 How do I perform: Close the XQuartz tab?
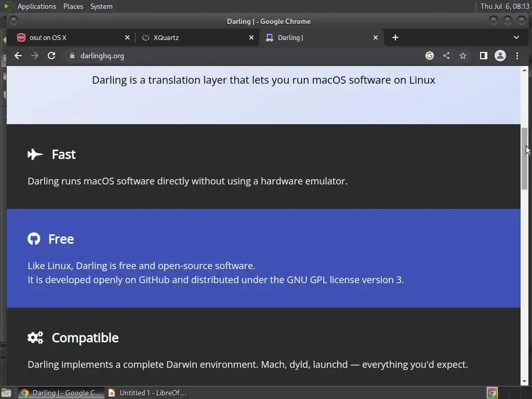(x=251, y=37)
